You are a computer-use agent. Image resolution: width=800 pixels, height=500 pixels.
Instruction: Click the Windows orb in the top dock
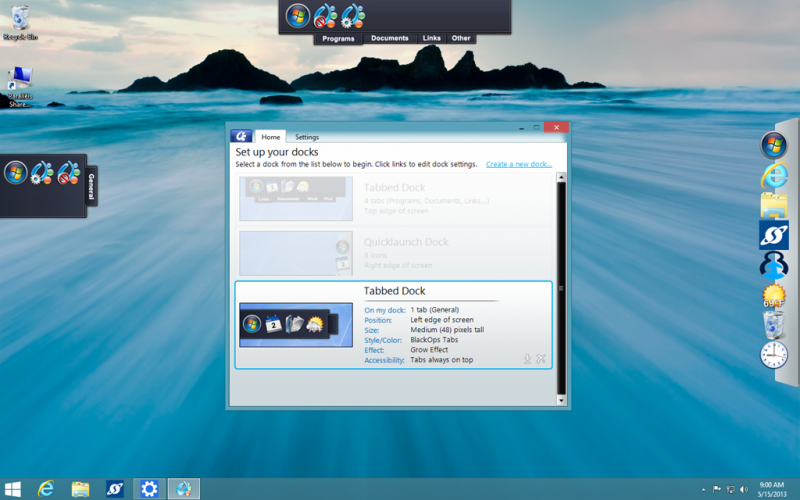tap(298, 15)
